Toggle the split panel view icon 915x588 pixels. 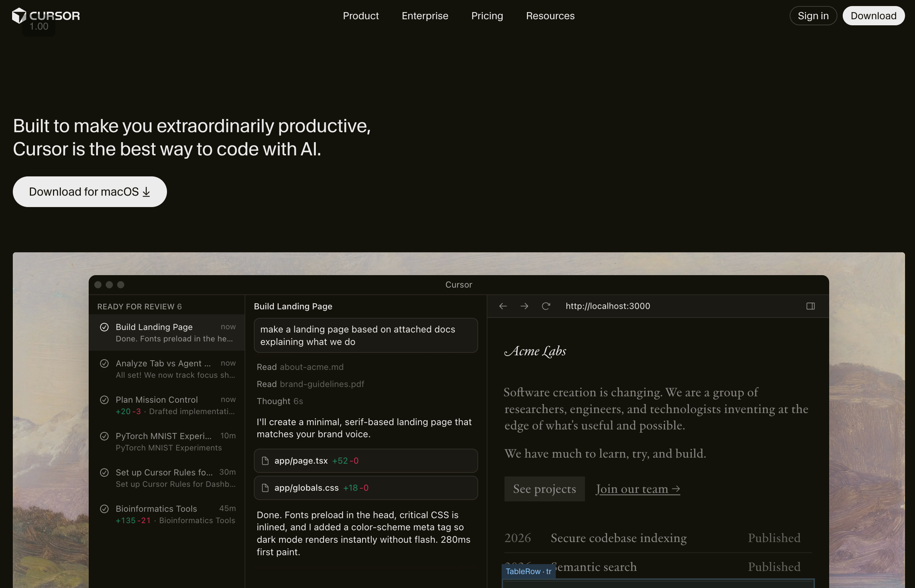[810, 306]
